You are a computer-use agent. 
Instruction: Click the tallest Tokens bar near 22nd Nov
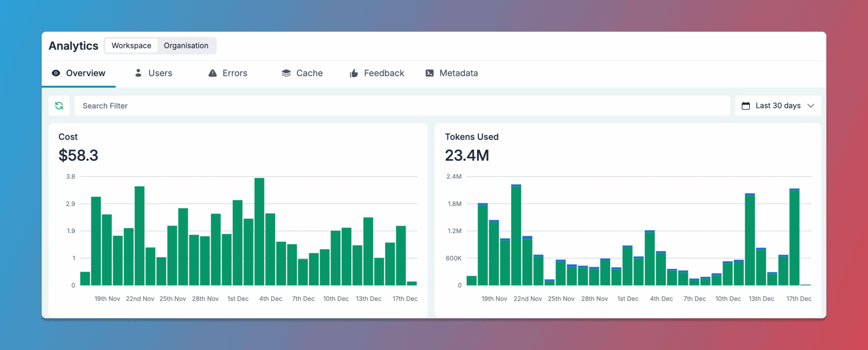click(x=516, y=235)
